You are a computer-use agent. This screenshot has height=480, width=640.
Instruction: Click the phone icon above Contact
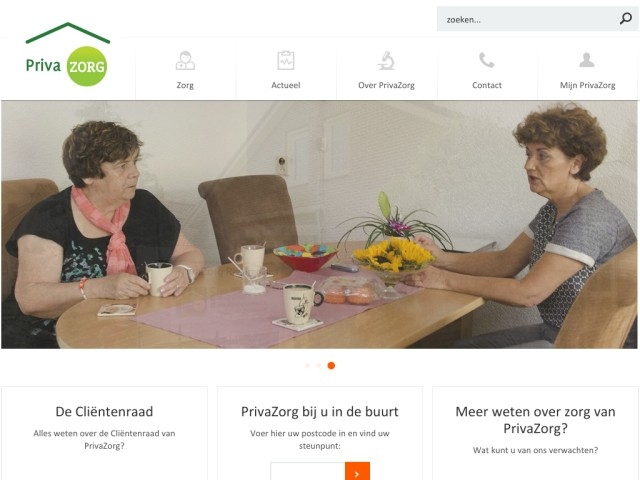tap(487, 60)
